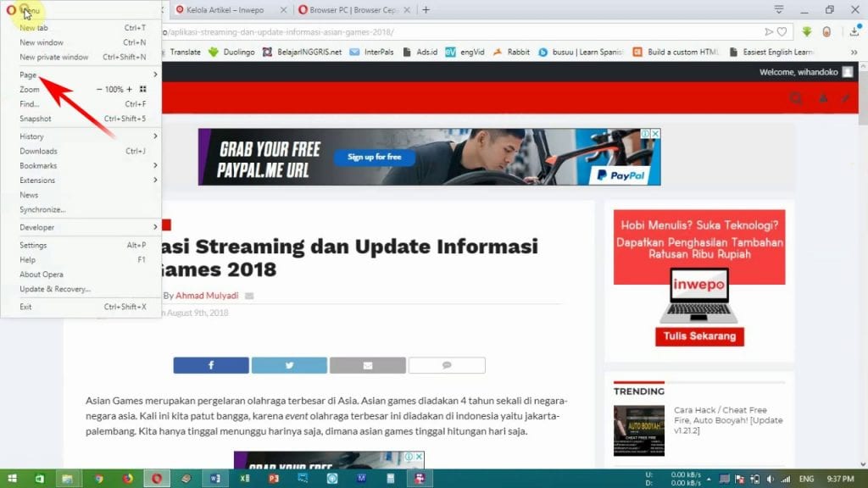Open PowerPoint from the taskbar
The height and width of the screenshot is (488, 868).
coord(274,479)
